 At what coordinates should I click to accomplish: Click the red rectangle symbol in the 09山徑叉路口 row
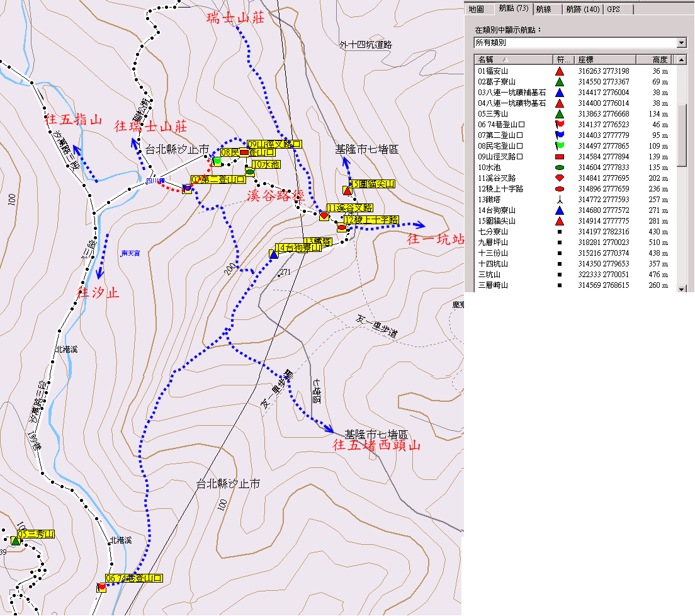(x=559, y=156)
